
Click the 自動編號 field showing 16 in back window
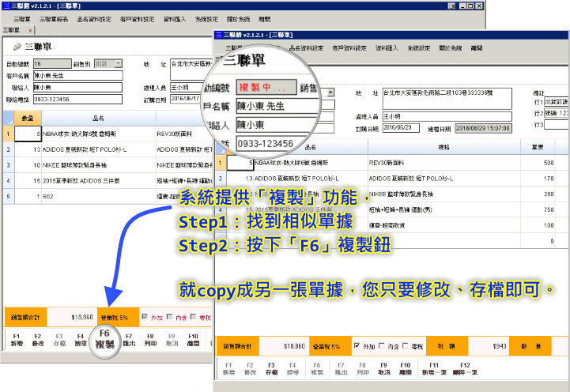pyautogui.click(x=52, y=64)
